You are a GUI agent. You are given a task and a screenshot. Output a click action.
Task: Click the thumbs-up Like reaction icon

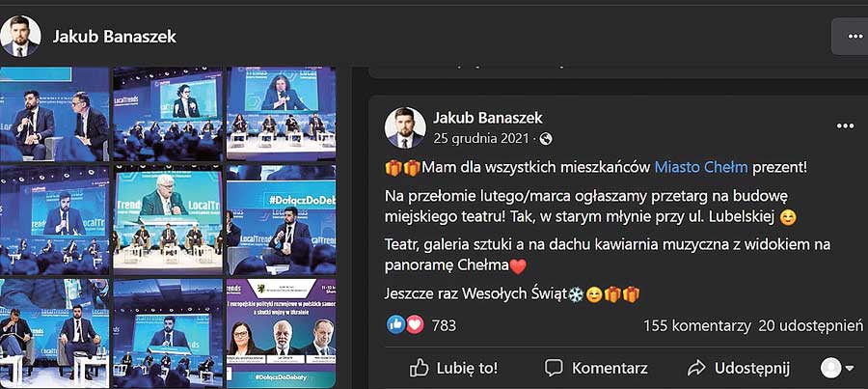[396, 324]
